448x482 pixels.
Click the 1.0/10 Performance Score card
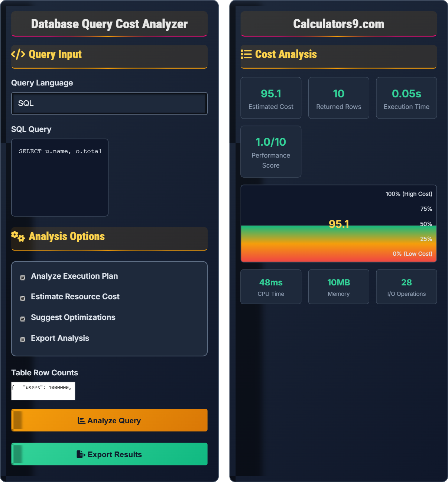(271, 152)
